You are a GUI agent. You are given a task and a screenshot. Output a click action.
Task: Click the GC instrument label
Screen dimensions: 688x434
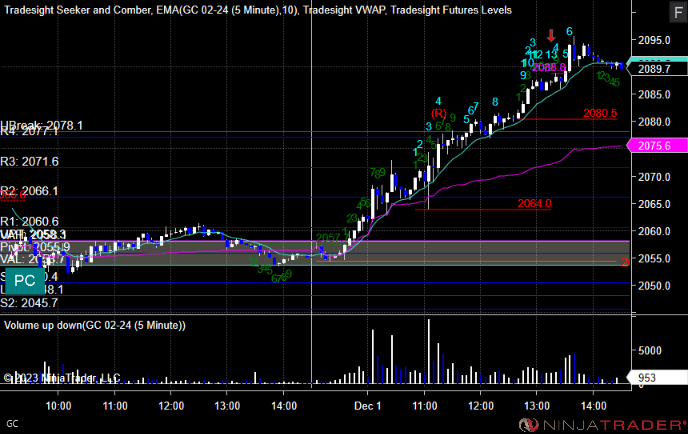[12, 424]
